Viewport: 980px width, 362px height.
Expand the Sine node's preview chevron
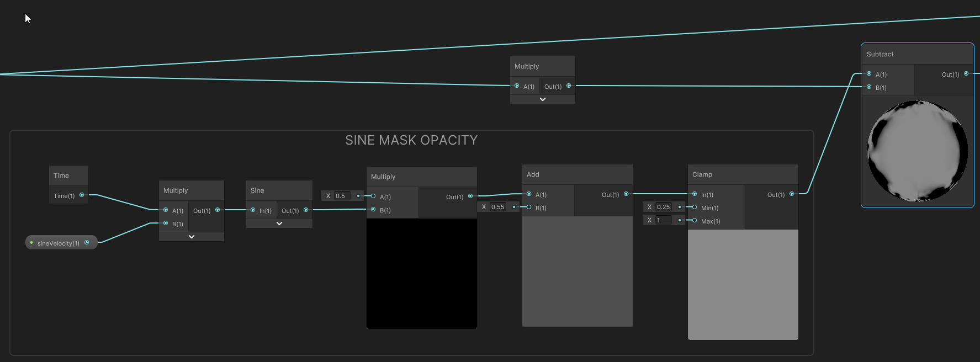(279, 223)
